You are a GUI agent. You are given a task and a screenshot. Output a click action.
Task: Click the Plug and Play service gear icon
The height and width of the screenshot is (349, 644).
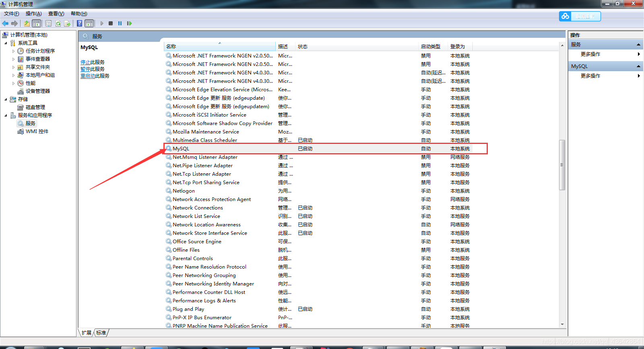click(169, 309)
